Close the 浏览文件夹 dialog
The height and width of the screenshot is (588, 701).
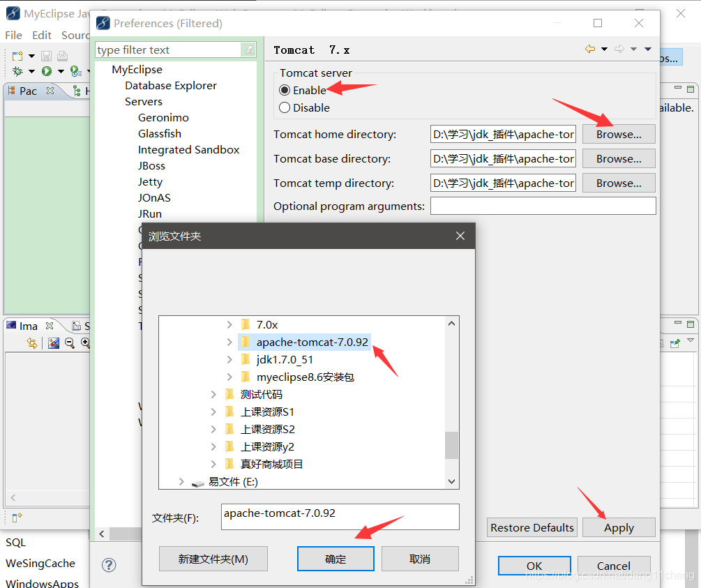click(x=460, y=236)
